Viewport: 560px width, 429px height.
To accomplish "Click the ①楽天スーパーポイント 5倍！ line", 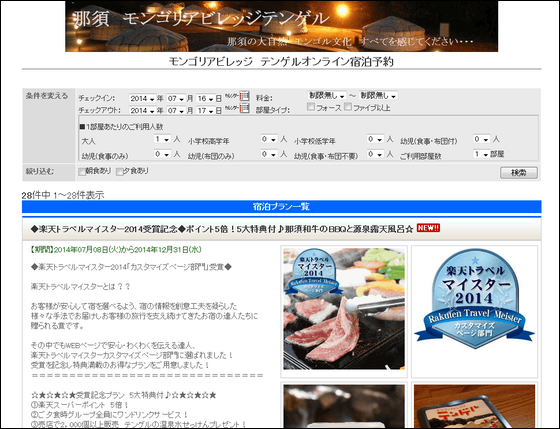I will click(80, 405).
